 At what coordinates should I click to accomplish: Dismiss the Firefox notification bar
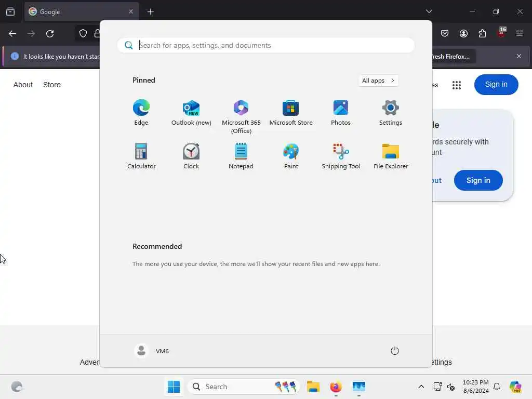tap(519, 56)
